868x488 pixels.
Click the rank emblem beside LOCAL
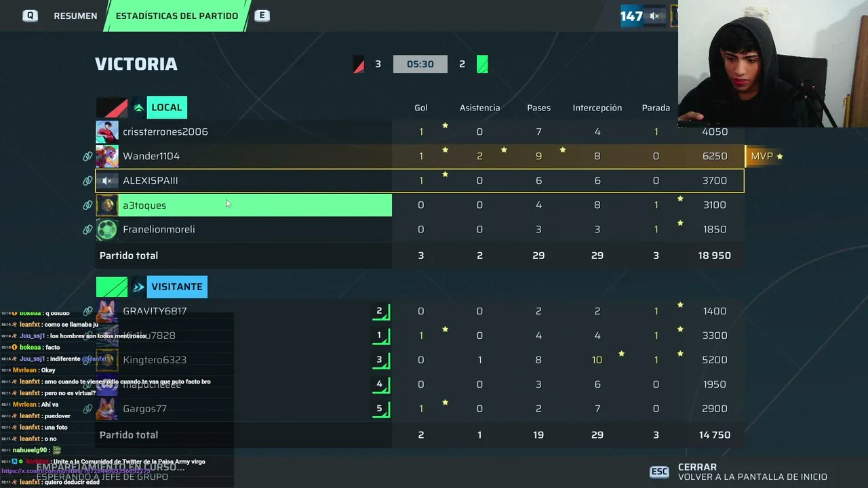(138, 108)
